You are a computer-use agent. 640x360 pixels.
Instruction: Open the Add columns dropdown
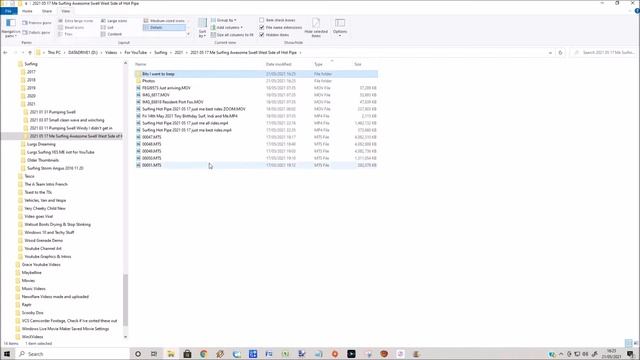(x=227, y=27)
